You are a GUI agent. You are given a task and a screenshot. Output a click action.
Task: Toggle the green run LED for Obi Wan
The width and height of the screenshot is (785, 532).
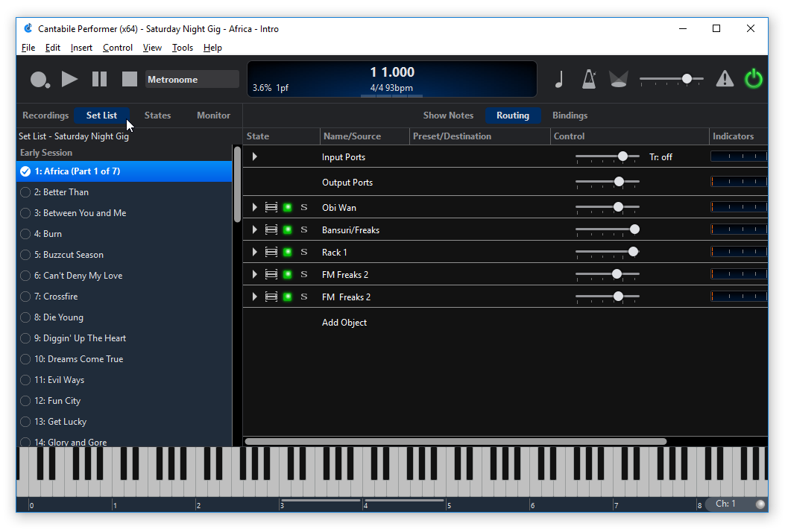(287, 207)
